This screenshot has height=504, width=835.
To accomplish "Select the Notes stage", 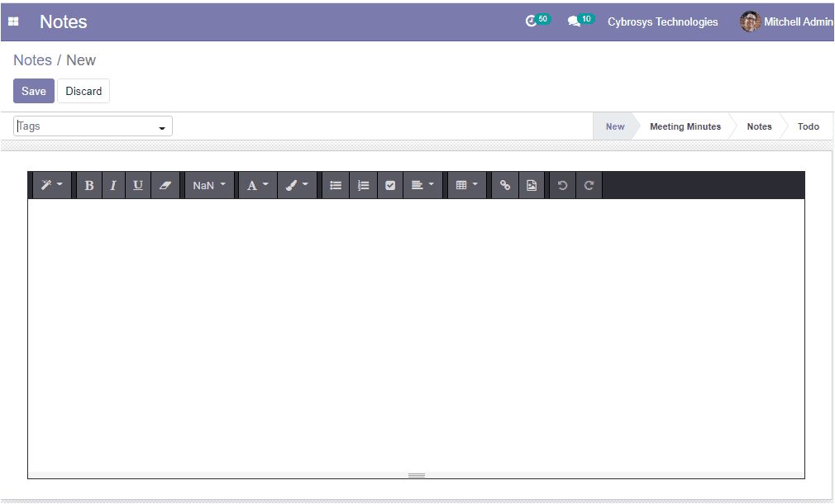I will click(x=759, y=126).
